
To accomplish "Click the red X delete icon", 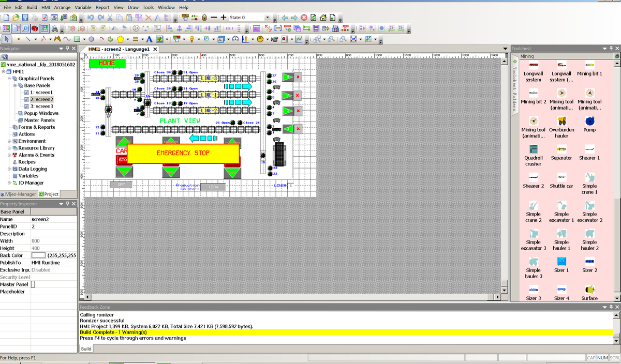I will pyautogui.click(x=148, y=18).
